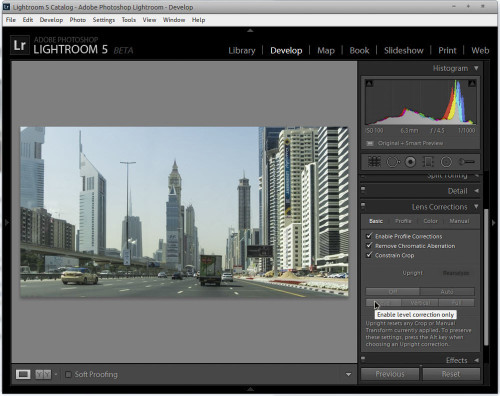
Task: Click the right panel vertical scrollbar
Action: pos(486,277)
